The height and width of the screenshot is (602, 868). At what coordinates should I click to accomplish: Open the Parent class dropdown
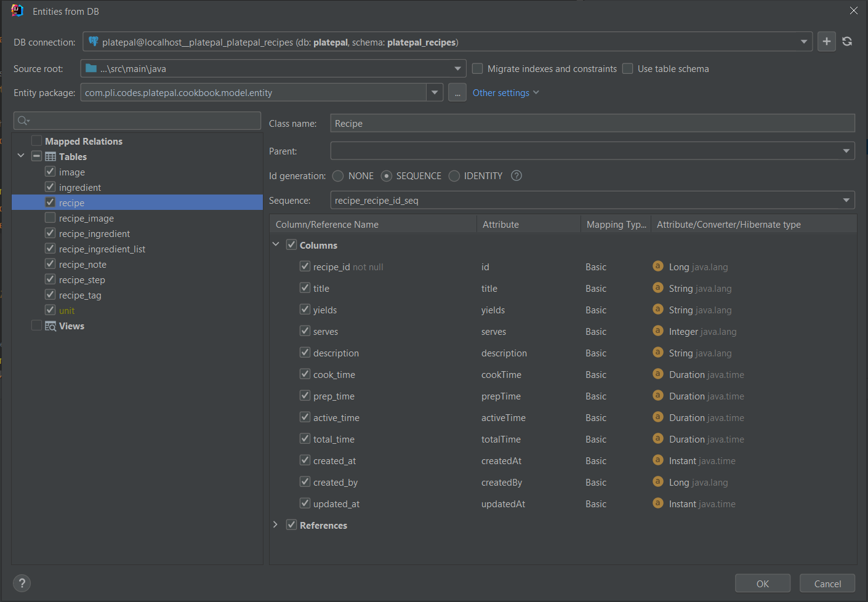846,151
